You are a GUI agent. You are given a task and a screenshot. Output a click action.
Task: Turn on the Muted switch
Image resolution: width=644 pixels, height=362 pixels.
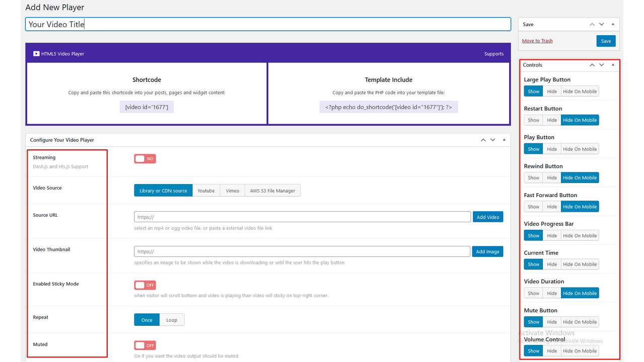click(145, 345)
